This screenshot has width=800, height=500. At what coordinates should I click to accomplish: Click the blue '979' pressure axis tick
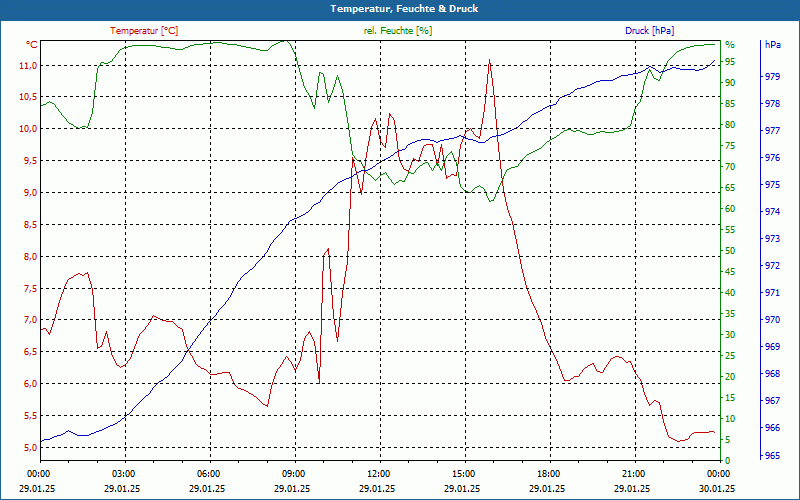772,77
